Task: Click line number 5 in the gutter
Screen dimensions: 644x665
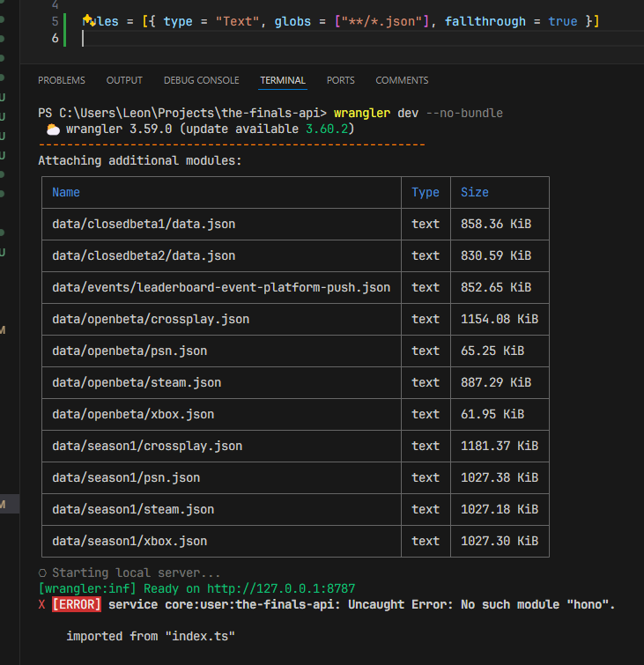Action: pyautogui.click(x=56, y=21)
